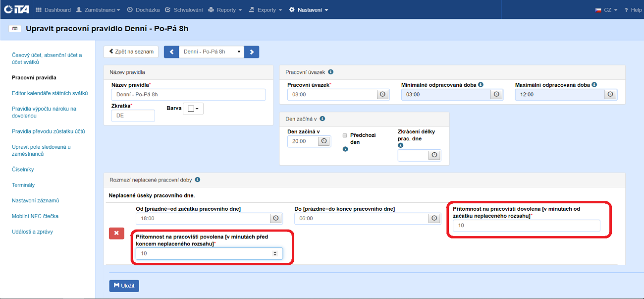This screenshot has height=299, width=644.
Task: Click clock icon next to Pracovní úvazek field
Action: point(382,95)
